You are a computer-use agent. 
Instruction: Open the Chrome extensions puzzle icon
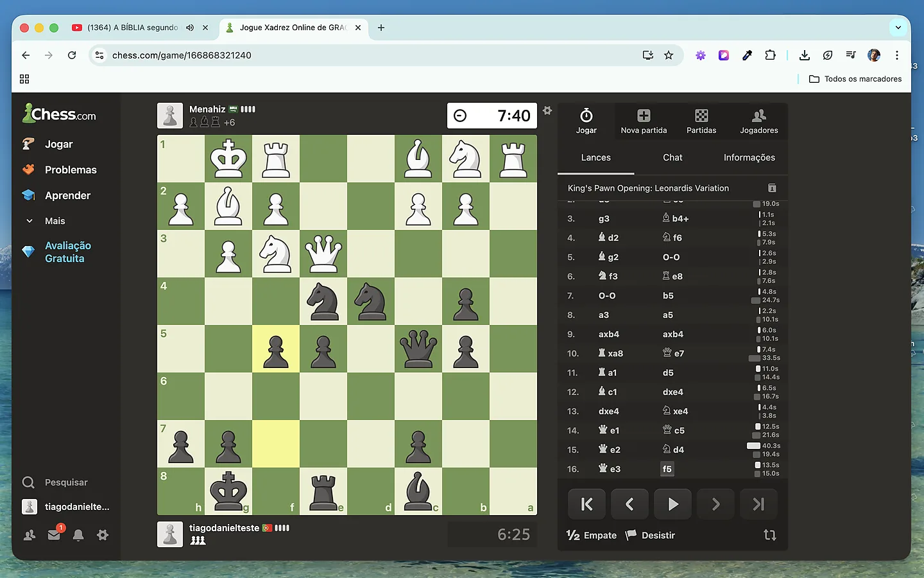[x=770, y=55]
